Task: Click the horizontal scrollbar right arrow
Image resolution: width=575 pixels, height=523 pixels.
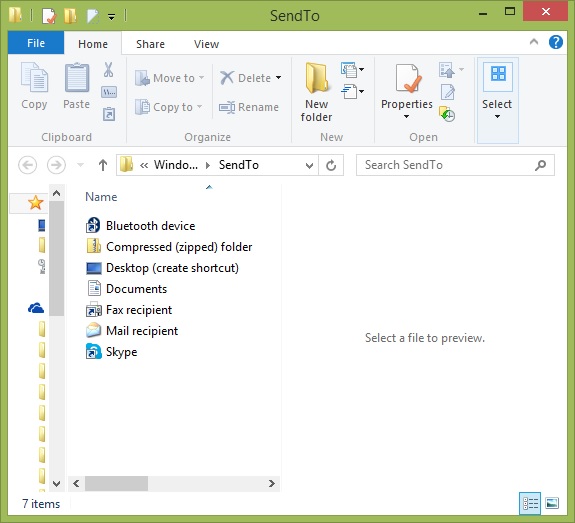Action: point(271,483)
